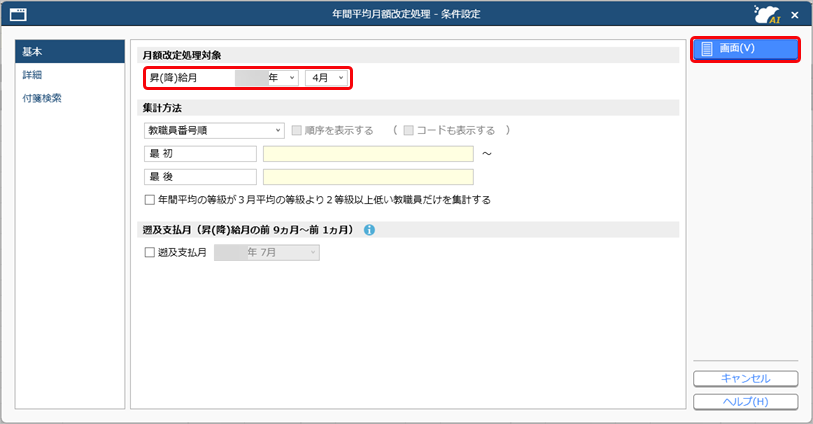Toggle コードも表示する checkbox
The height and width of the screenshot is (424, 813).
click(409, 130)
